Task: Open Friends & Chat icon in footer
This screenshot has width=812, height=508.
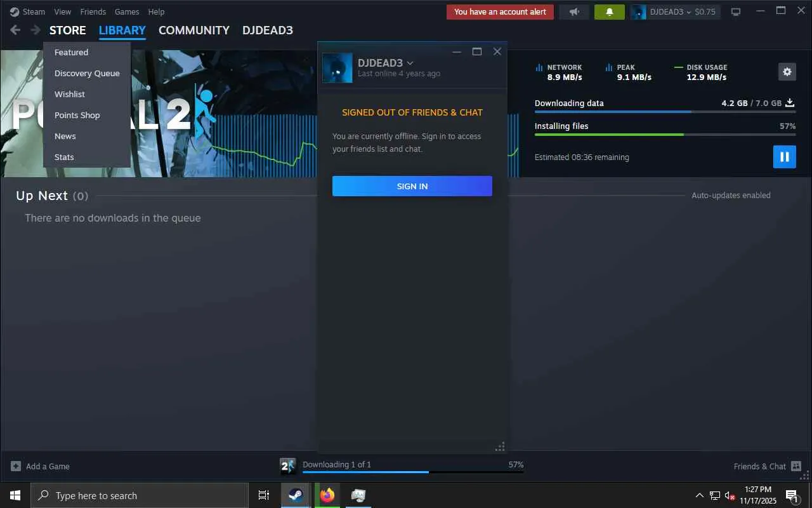Action: (796, 466)
